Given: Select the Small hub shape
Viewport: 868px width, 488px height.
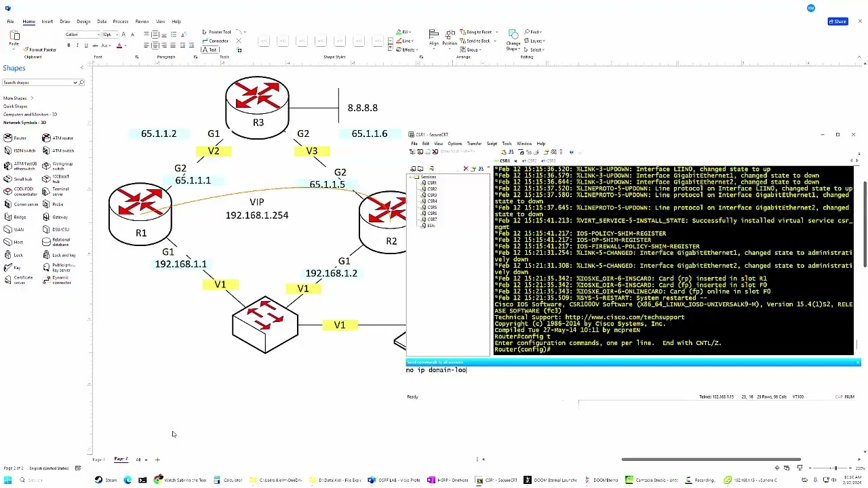Looking at the screenshot, I should tap(18, 179).
